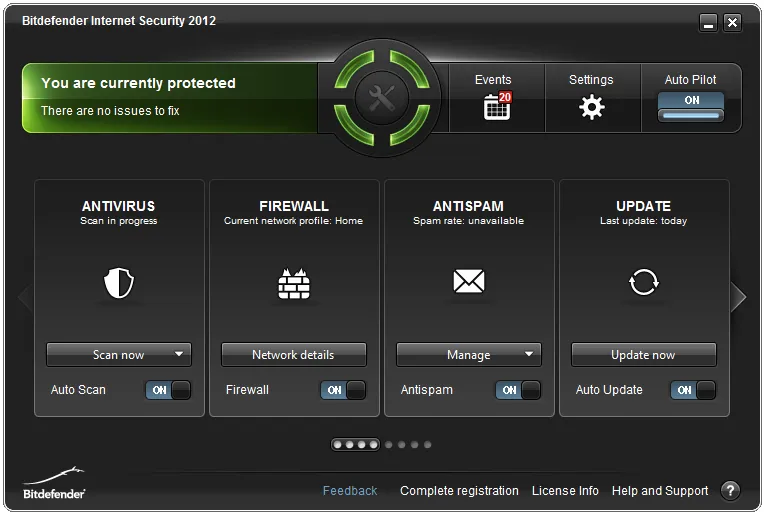This screenshot has width=764, height=514.
Task: Click the ANTIVIRUS panel title
Action: 118,206
